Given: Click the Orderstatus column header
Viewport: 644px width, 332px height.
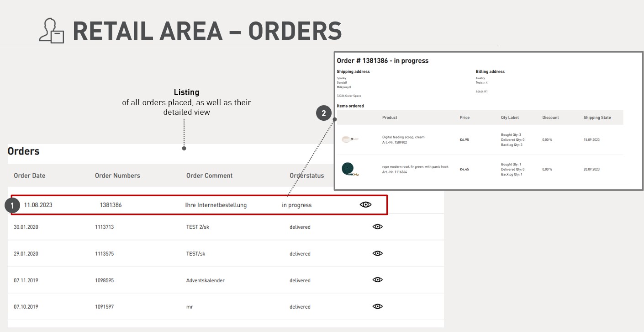Looking at the screenshot, I should [x=306, y=176].
